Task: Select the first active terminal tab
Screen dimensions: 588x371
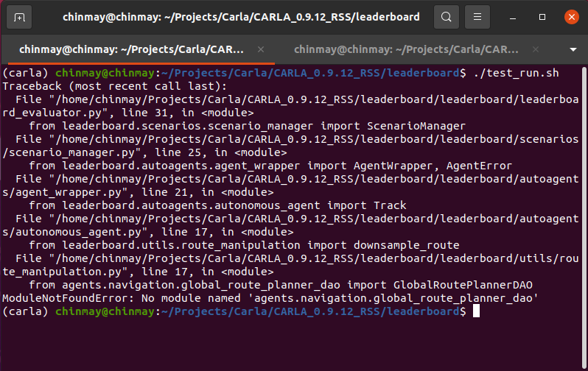Action: point(131,49)
